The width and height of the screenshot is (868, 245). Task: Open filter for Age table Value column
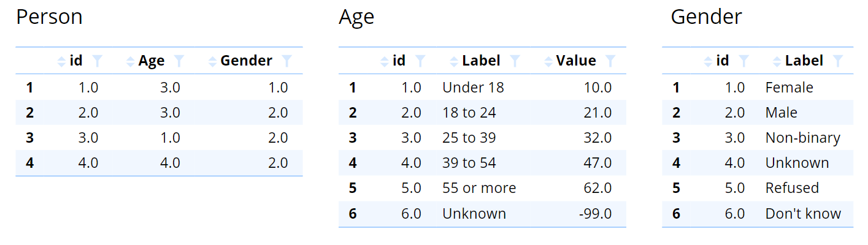(610, 61)
